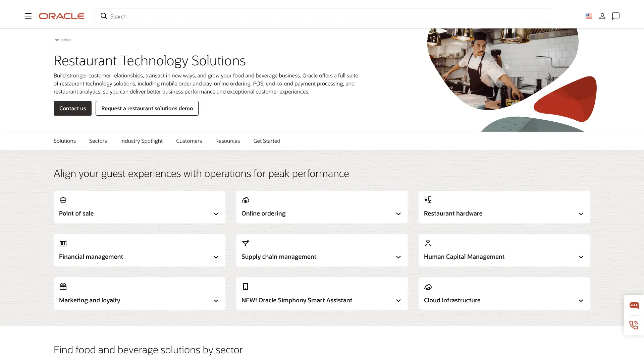
Task: Click the magnifying glass search icon
Action: coord(104,16)
